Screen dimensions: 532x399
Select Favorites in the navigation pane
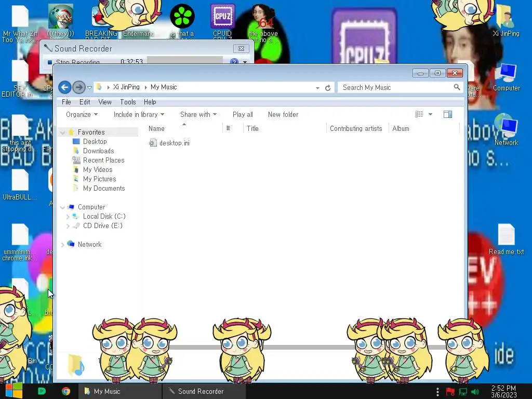pyautogui.click(x=91, y=132)
